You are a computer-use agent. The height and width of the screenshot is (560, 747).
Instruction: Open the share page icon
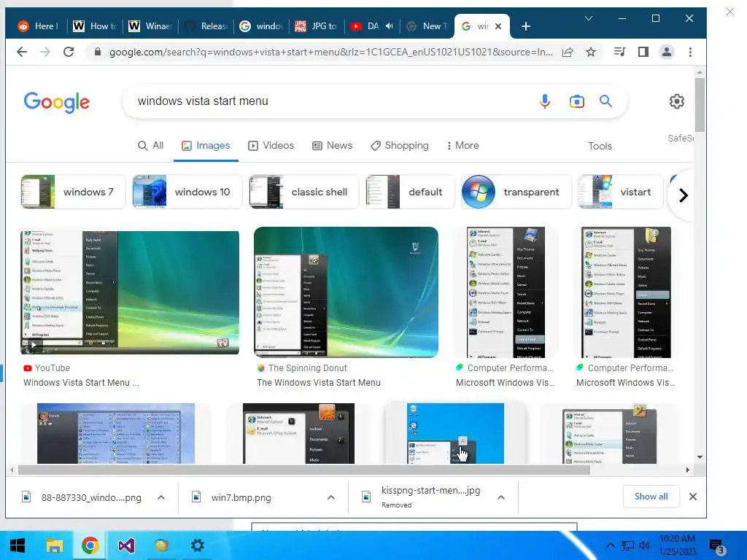[x=568, y=52]
